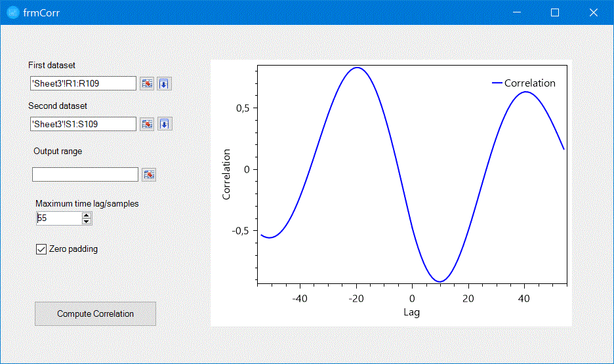Click the Maximum time lag/samples label
The height and width of the screenshot is (364, 614).
(87, 203)
